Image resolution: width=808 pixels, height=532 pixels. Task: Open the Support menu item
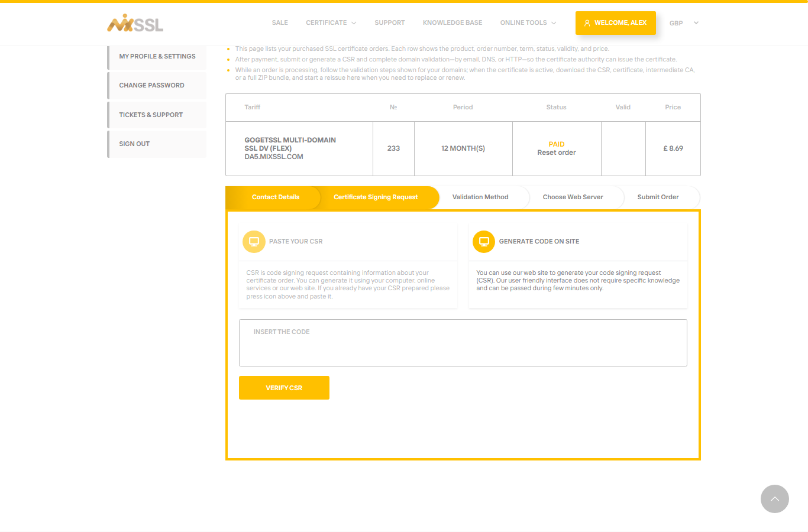click(x=390, y=22)
